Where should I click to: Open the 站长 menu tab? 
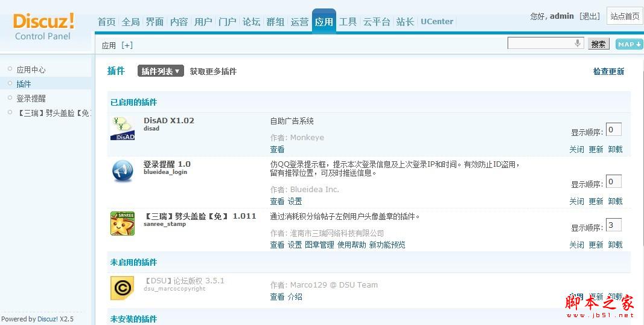click(x=406, y=22)
